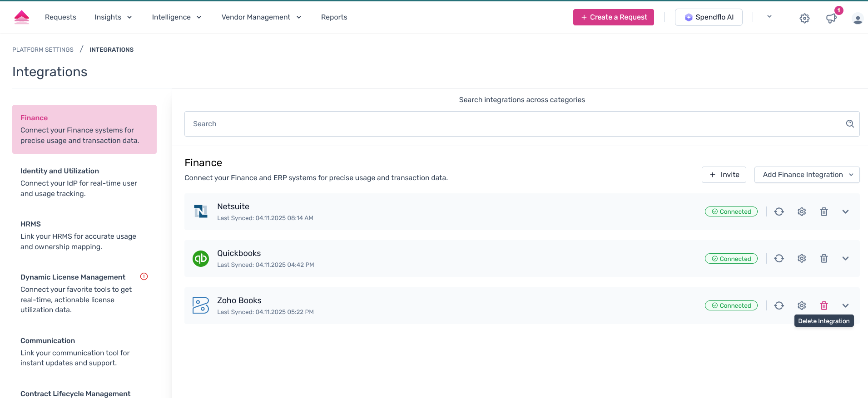This screenshot has height=398, width=868.
Task: Click 'Last Synced: 04.11.2025 05:22 PM' text
Action: (265, 312)
